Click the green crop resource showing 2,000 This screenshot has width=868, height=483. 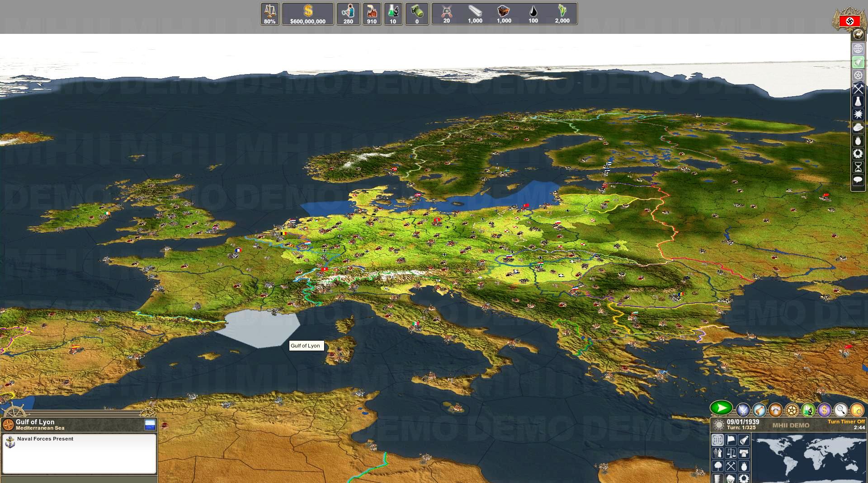point(562,14)
